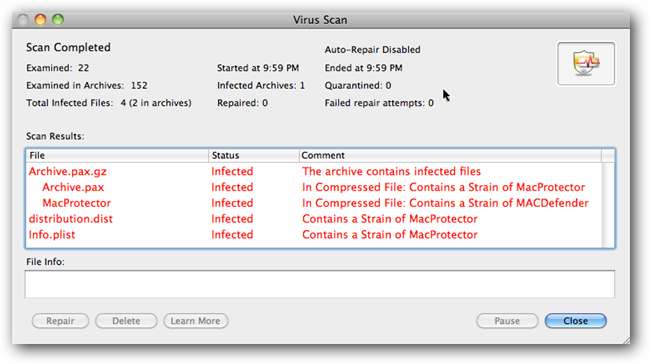
Task: Sort results by Comment column header
Action: (x=450, y=155)
